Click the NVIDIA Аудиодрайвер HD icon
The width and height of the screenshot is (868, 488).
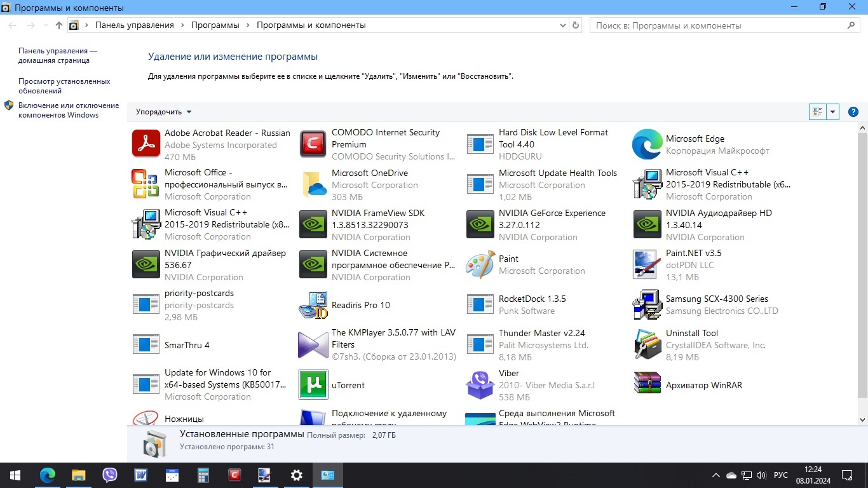point(648,224)
